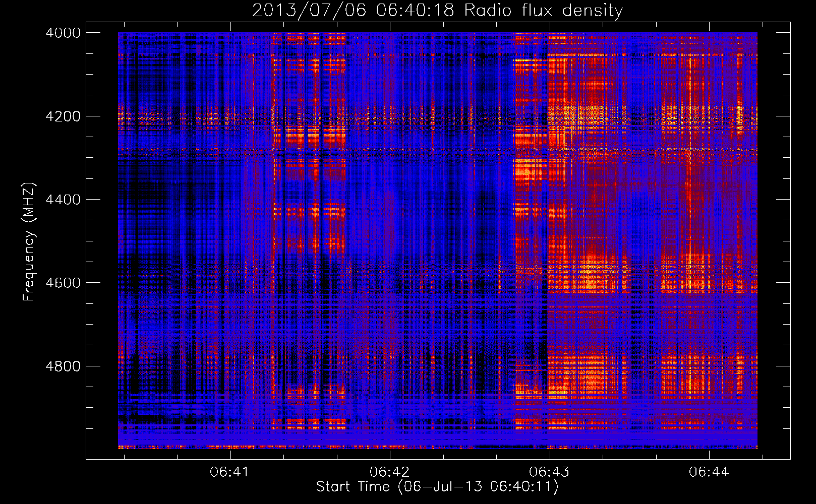This screenshot has height=504, width=816.
Task: Select the 4800 frequency tick label
Action: coord(63,366)
